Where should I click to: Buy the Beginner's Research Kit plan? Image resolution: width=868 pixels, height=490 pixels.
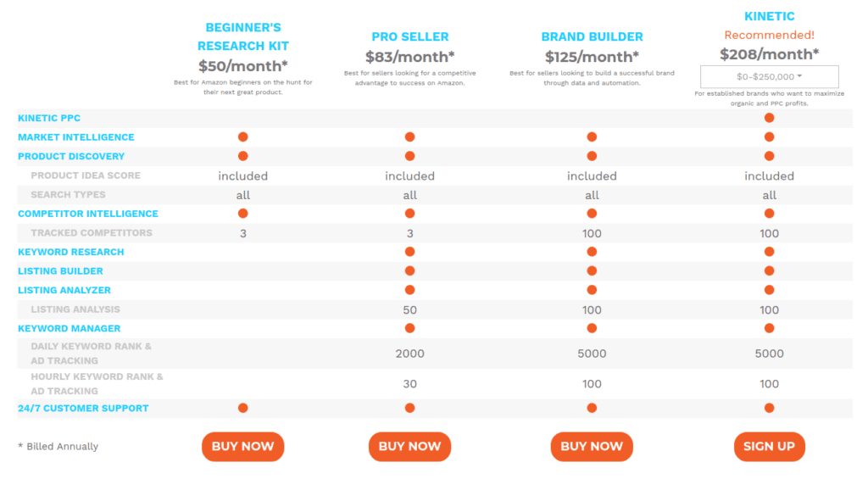[x=243, y=446]
